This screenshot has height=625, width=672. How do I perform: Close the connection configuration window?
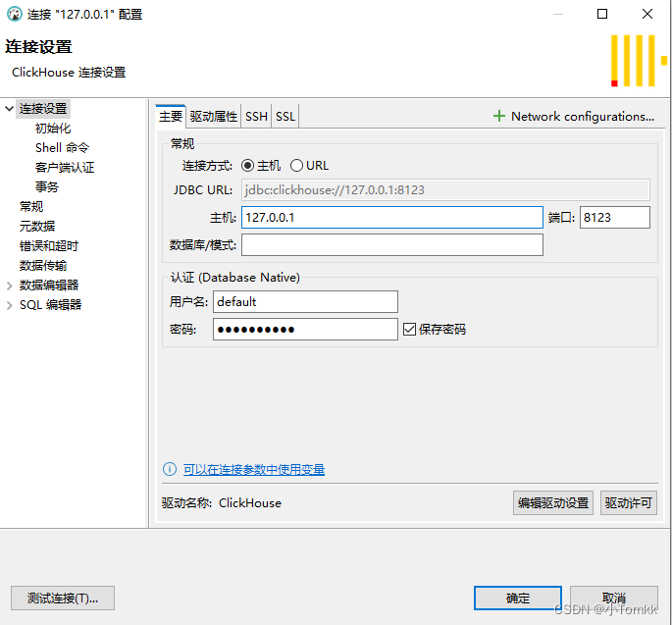647,14
